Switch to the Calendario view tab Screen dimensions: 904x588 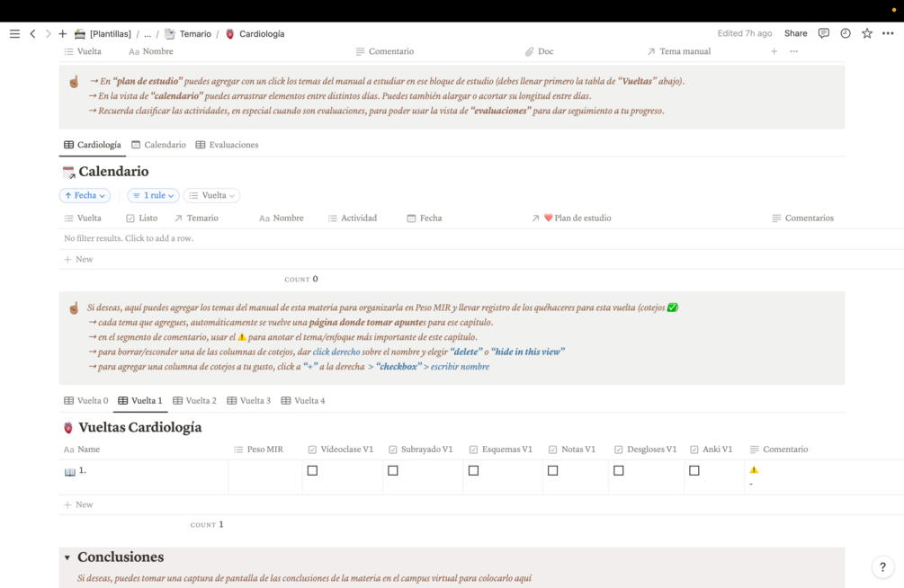coord(158,145)
